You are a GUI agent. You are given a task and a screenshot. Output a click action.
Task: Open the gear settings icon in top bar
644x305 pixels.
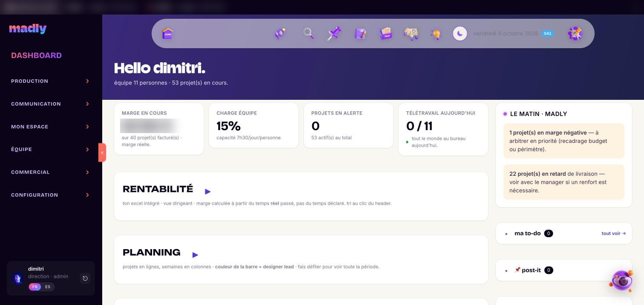[575, 33]
